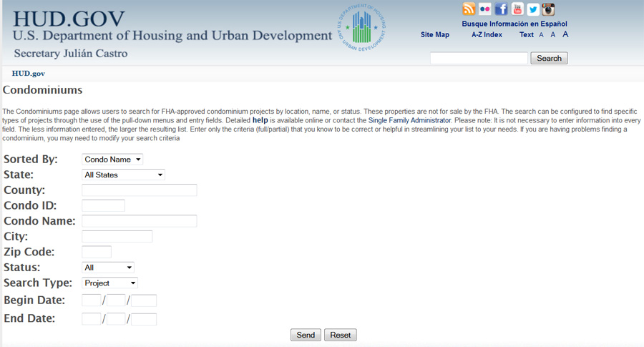This screenshot has height=347, width=644.
Task: Click the Condo ID input field
Action: 103,206
